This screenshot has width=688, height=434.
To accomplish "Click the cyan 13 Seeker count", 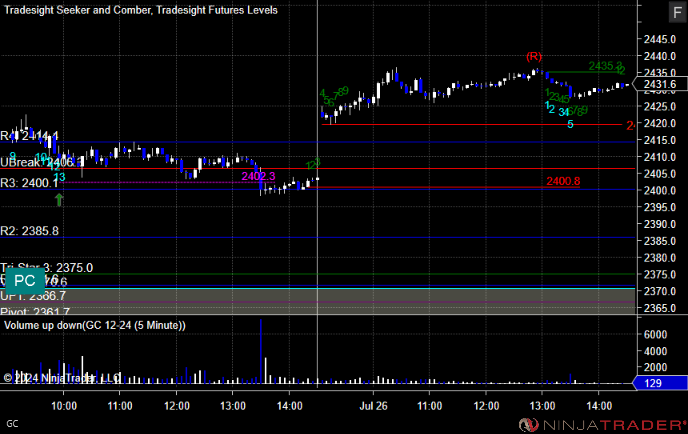I will 59,177.
